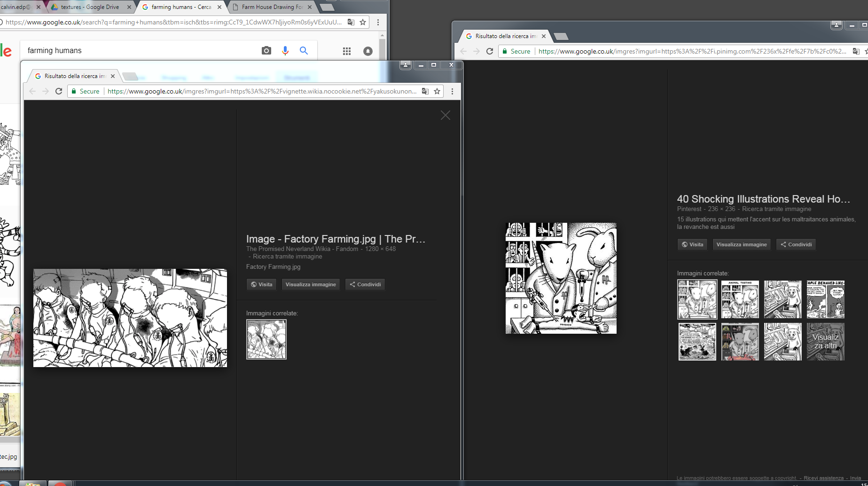
Task: Open Chrome menu in the Factory Farming window
Action: pyautogui.click(x=452, y=91)
